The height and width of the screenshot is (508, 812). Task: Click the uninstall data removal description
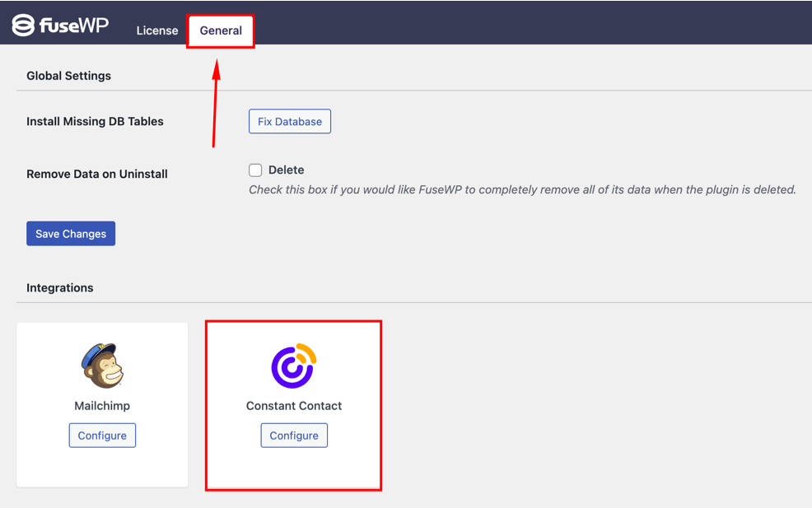522,189
